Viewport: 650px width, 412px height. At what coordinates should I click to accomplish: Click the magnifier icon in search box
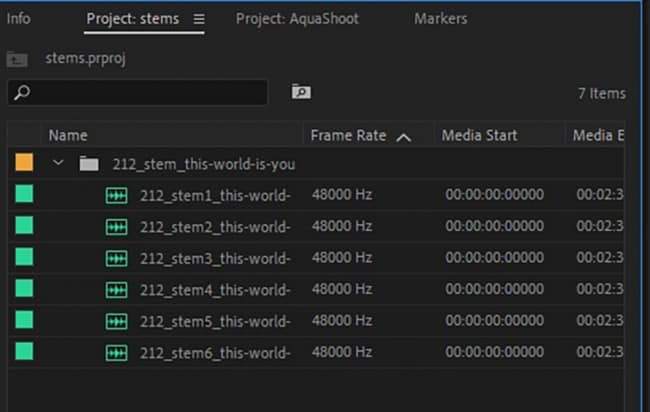(x=22, y=93)
